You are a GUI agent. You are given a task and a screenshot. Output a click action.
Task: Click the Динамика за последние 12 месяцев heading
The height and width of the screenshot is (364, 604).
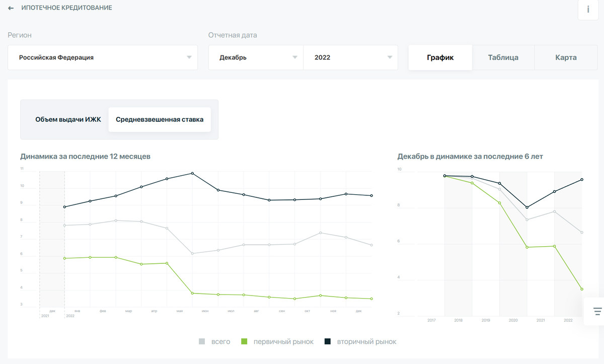[85, 157]
